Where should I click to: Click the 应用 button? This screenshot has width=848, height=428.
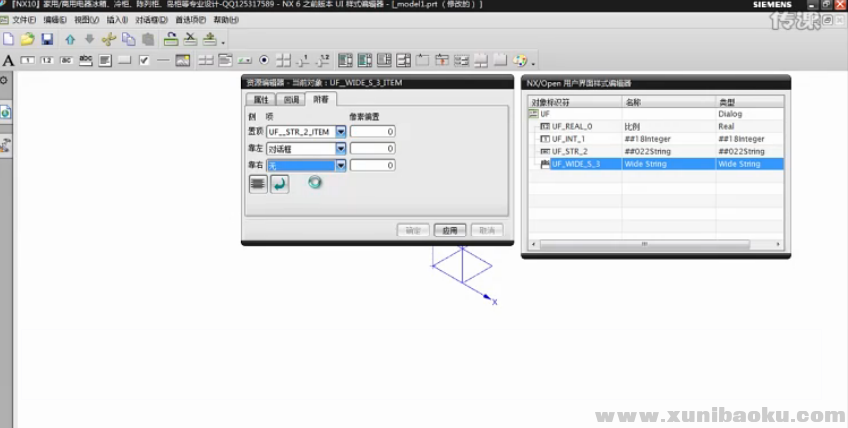click(450, 230)
